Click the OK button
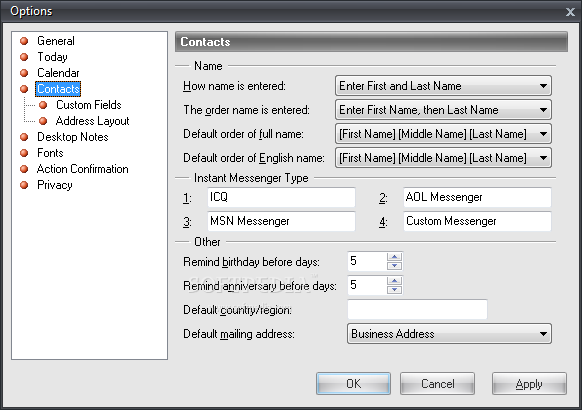The height and width of the screenshot is (410, 582). coord(353,383)
